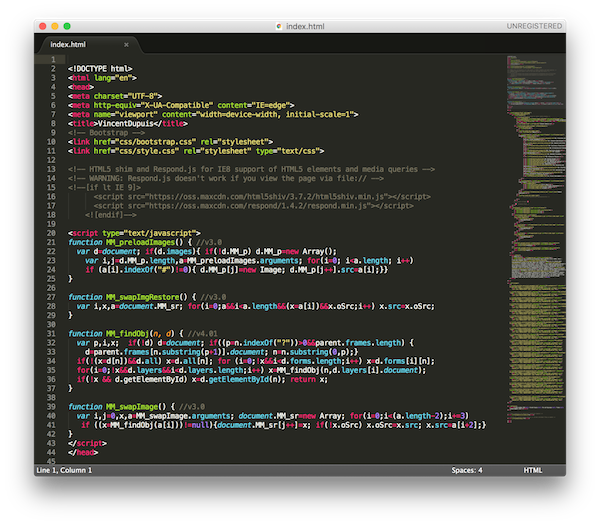Close the index.html tab
Viewport: 600px width, 525px height.
tap(126, 45)
